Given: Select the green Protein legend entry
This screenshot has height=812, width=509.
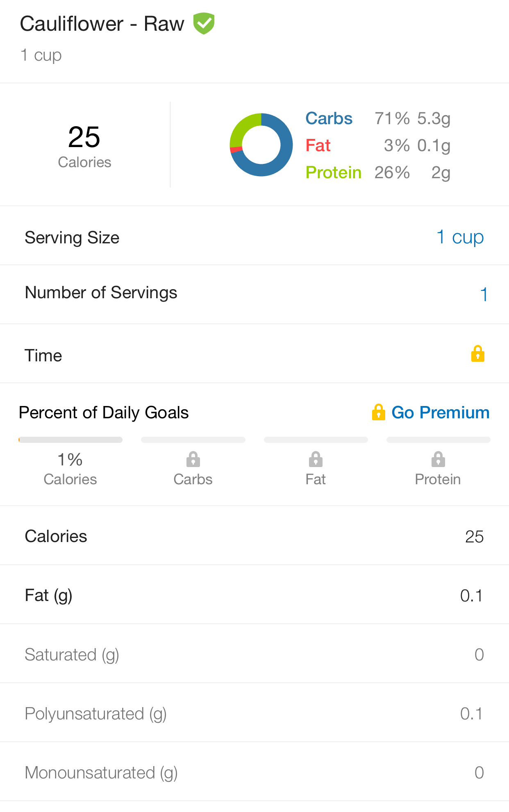Looking at the screenshot, I should 378,172.
